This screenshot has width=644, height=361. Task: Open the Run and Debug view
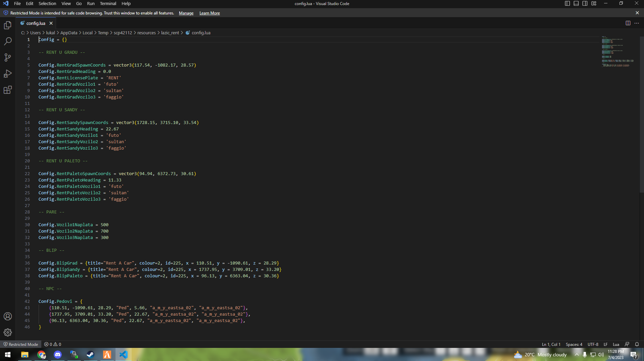7,74
